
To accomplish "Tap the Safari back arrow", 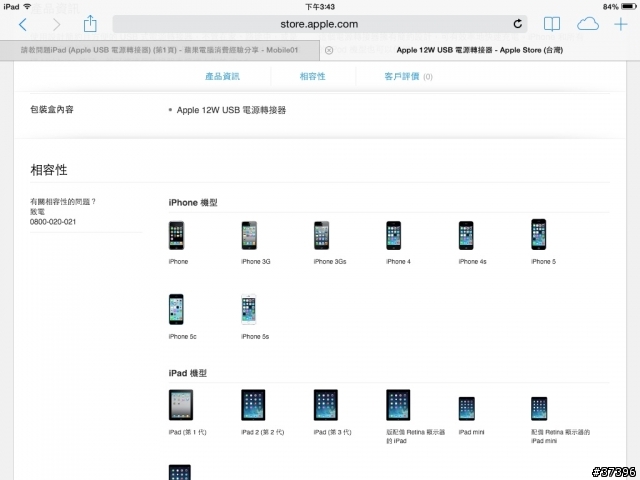I will [x=23, y=24].
